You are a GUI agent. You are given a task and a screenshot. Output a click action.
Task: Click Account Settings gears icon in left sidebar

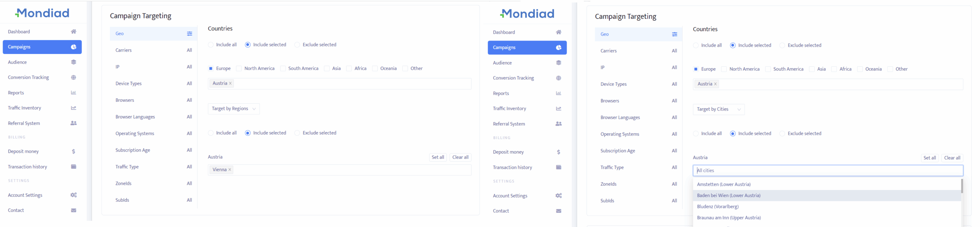(73, 195)
